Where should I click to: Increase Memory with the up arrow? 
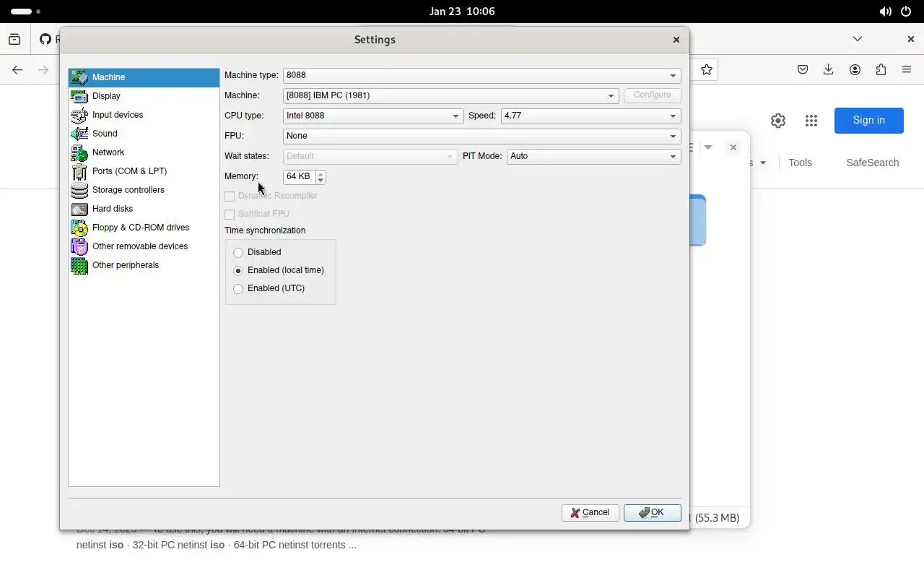click(x=321, y=173)
